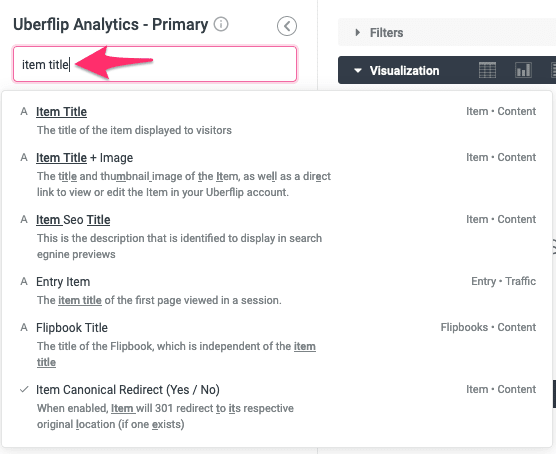Click the Flipbooks • Content category label
The width and height of the screenshot is (556, 454).
click(488, 327)
